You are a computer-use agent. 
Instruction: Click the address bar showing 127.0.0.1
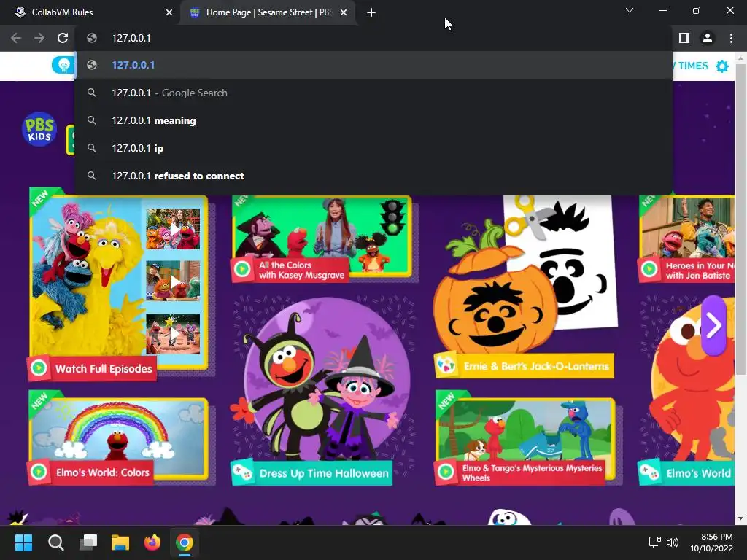[373, 38]
